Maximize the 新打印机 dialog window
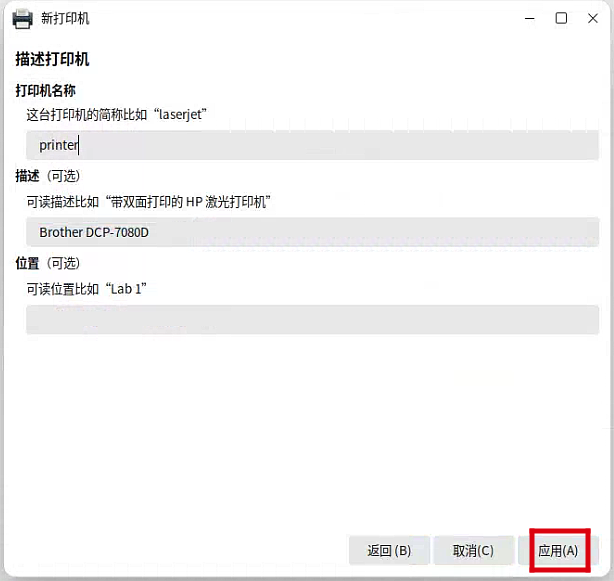This screenshot has height=581, width=614. [561, 18]
